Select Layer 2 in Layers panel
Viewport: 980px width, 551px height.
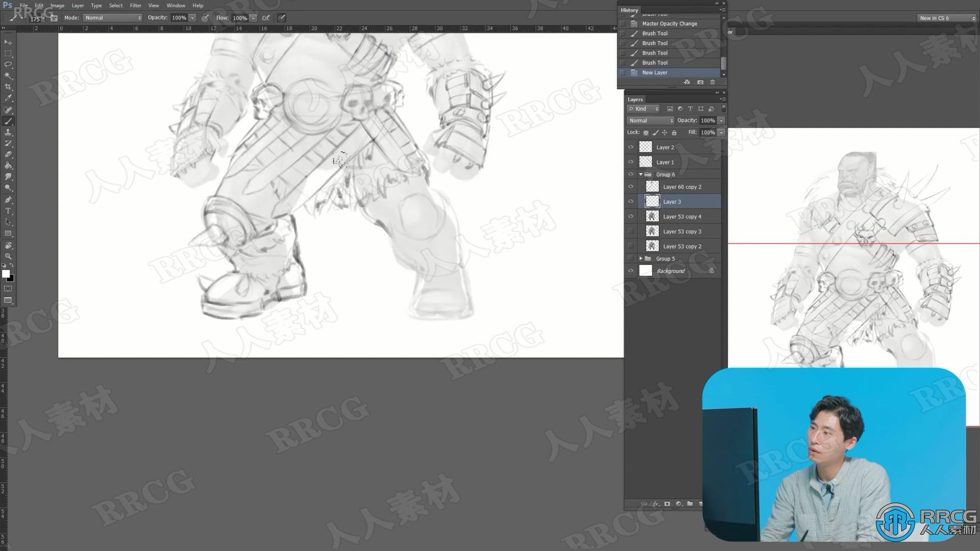pyautogui.click(x=665, y=146)
